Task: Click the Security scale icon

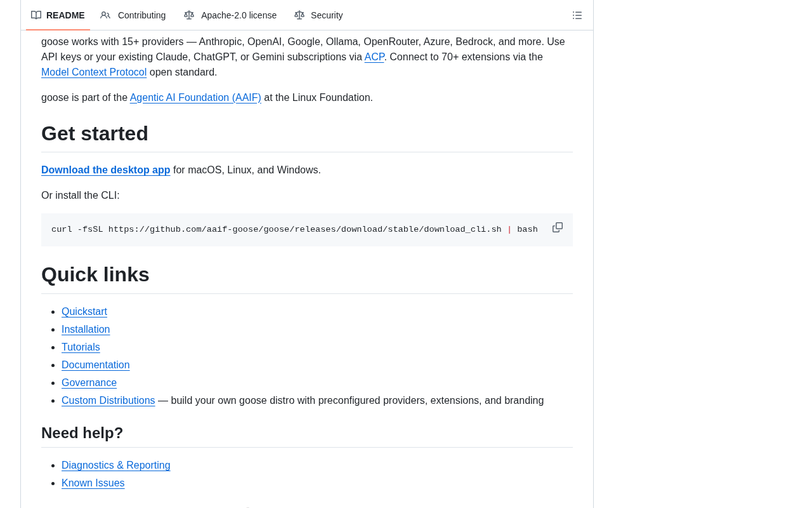Action: tap(299, 15)
